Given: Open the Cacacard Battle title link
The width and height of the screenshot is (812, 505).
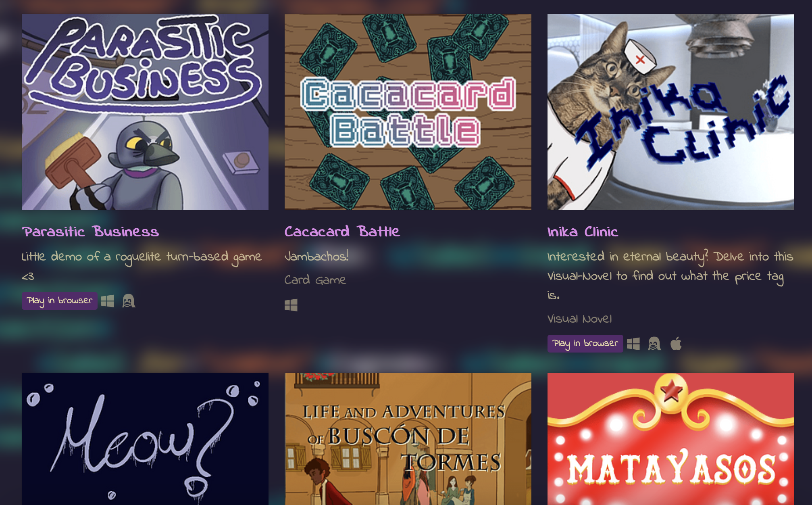Looking at the screenshot, I should click(x=342, y=232).
